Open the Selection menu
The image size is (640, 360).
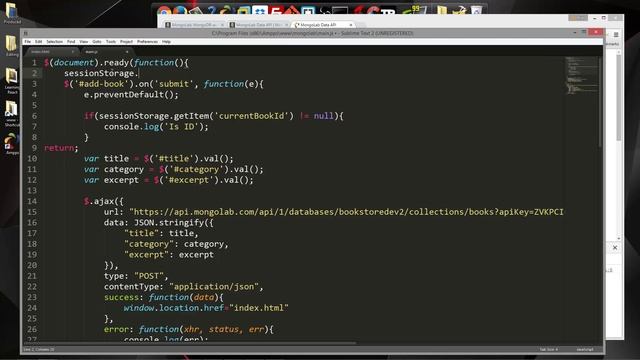pos(54,42)
